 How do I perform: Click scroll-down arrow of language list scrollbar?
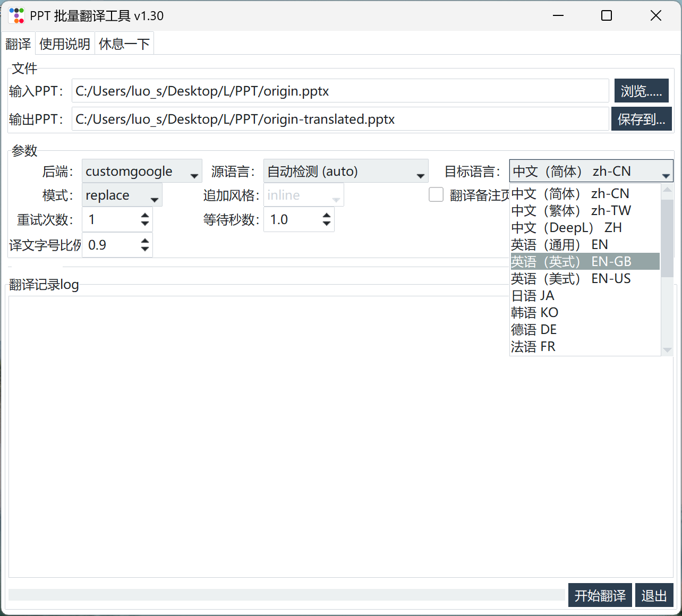click(x=668, y=350)
